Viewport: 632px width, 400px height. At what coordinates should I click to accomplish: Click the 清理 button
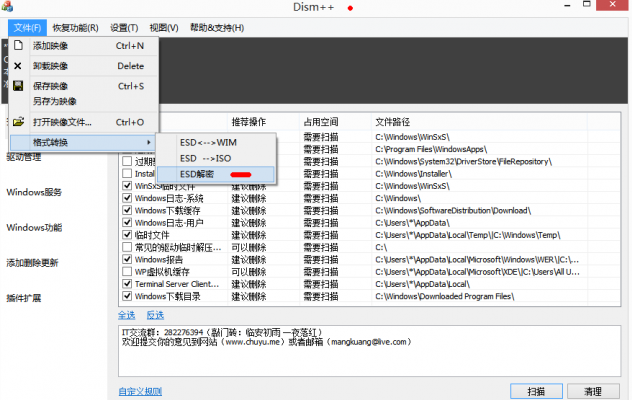(x=593, y=391)
